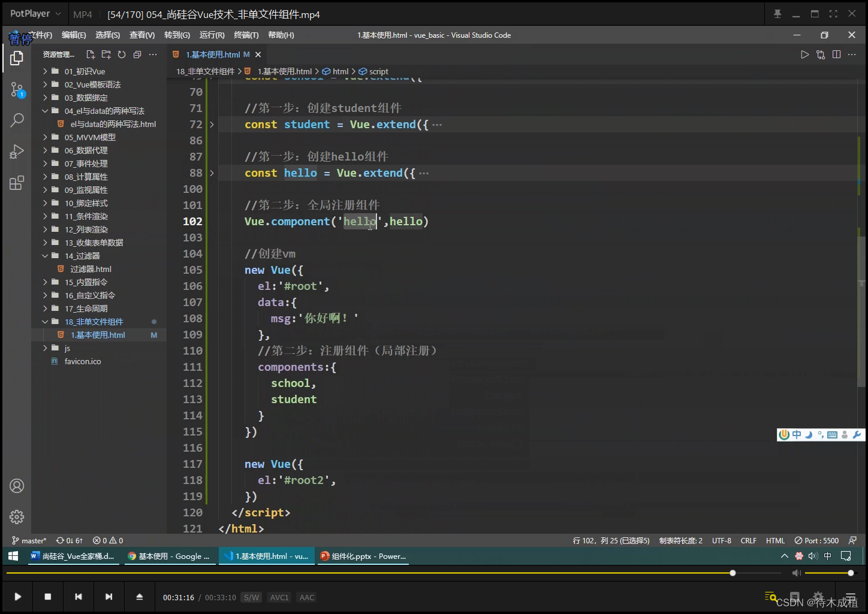Open changes compare icon in editor toolbar
The height and width of the screenshot is (614, 868).
pos(821,55)
